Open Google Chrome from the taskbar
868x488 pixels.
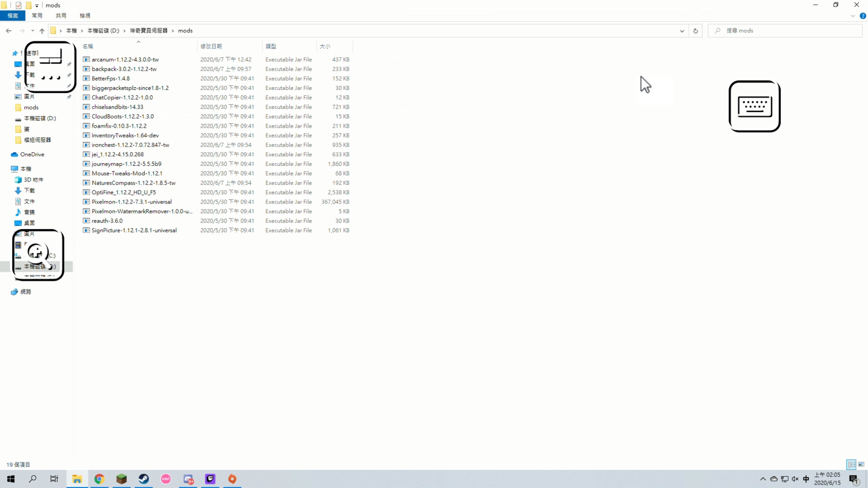coord(99,479)
